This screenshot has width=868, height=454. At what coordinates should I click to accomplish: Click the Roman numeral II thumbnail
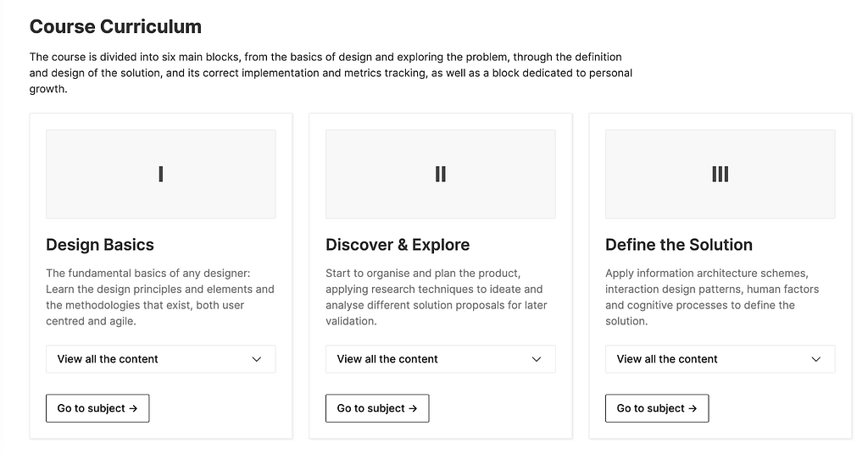(440, 174)
